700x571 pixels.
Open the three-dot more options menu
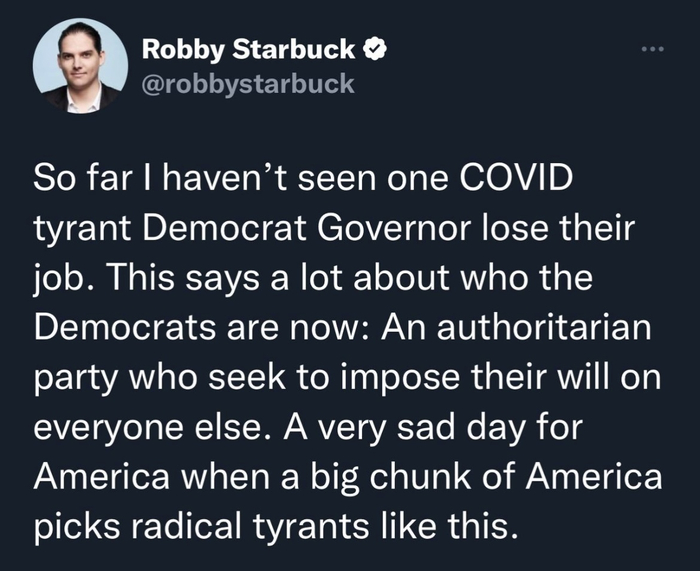[x=654, y=47]
